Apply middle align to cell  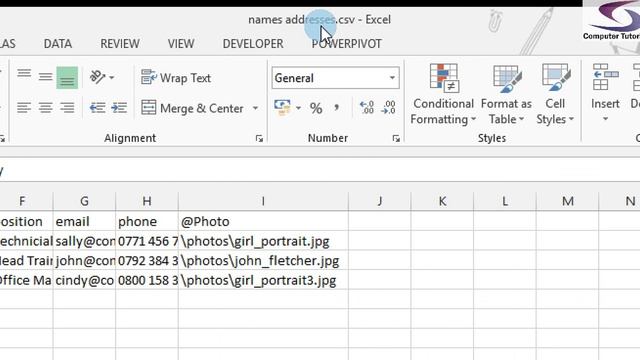[x=45, y=76]
